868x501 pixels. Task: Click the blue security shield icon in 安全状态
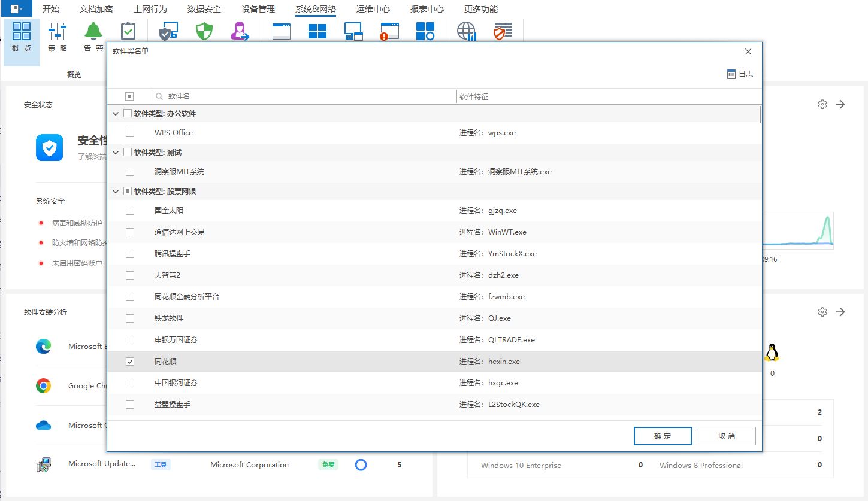pos(49,147)
